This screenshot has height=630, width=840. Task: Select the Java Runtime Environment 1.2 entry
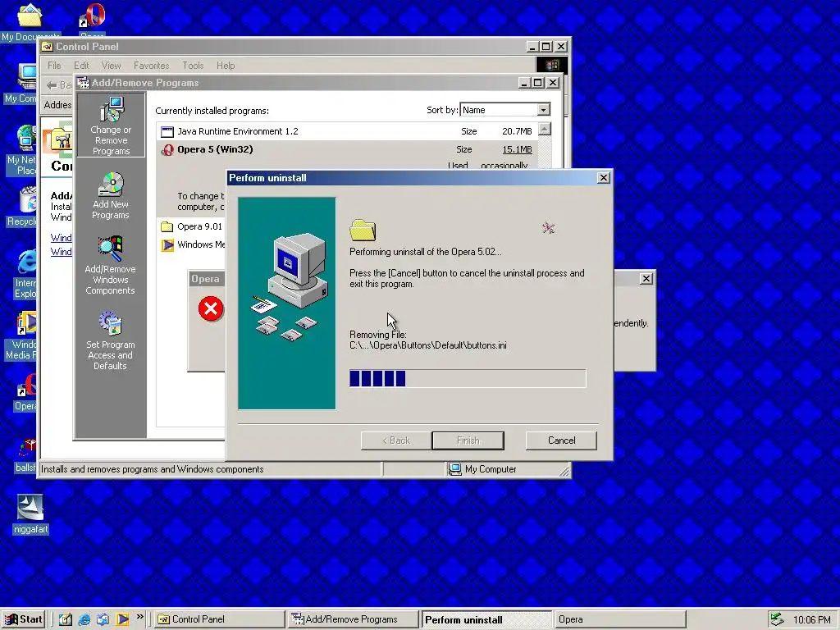pos(347,131)
